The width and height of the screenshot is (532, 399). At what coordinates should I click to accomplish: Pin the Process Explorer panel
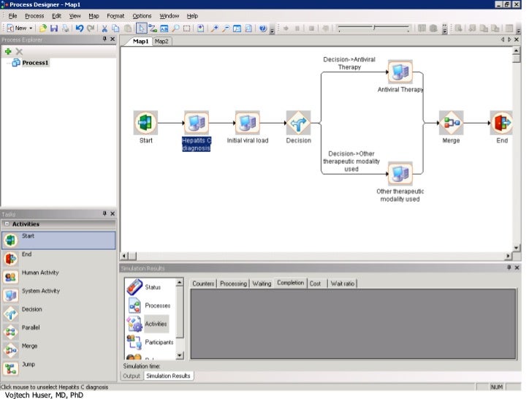coord(104,39)
